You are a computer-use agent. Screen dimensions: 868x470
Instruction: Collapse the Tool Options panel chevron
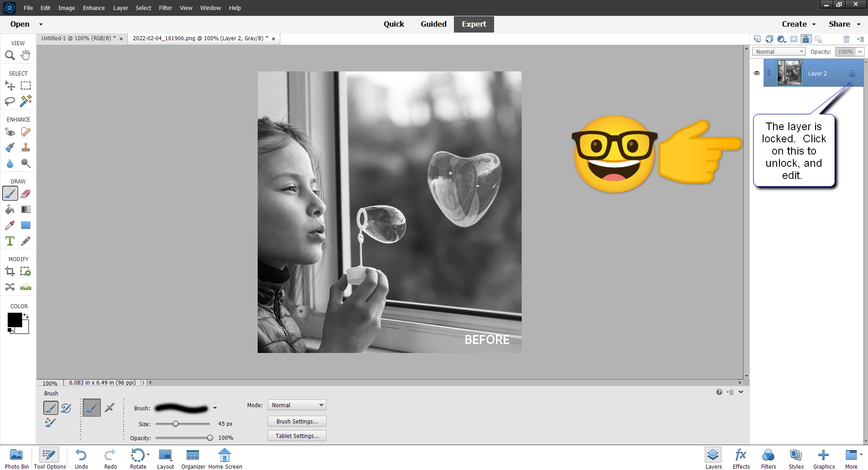point(741,392)
